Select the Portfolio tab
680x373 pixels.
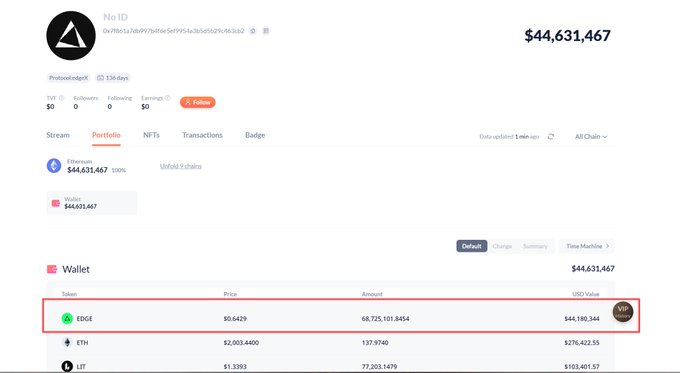[x=106, y=135]
